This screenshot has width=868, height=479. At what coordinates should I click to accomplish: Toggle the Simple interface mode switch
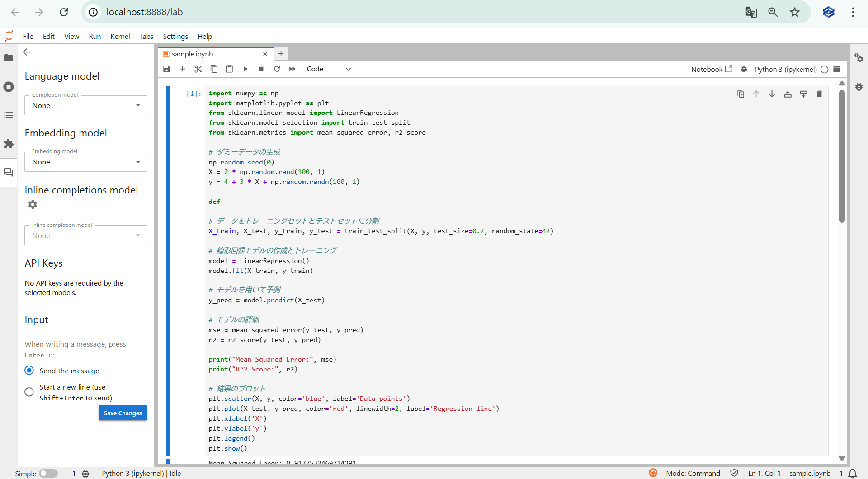48,473
